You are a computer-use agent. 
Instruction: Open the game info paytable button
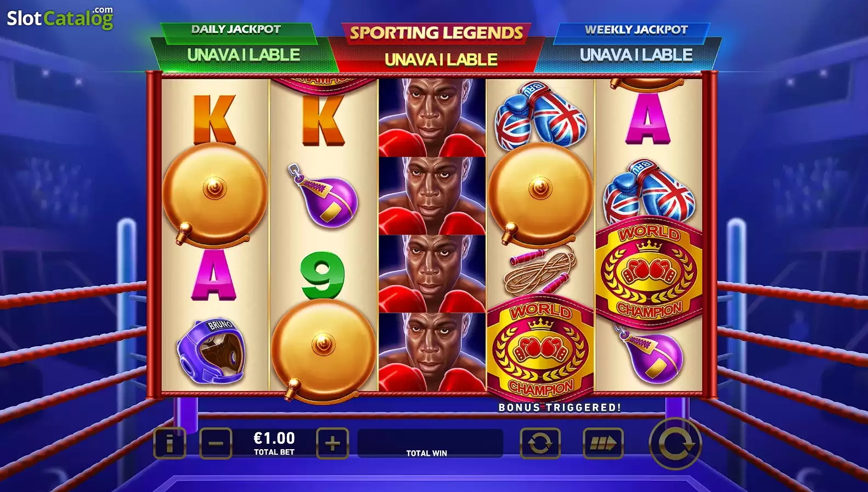170,443
